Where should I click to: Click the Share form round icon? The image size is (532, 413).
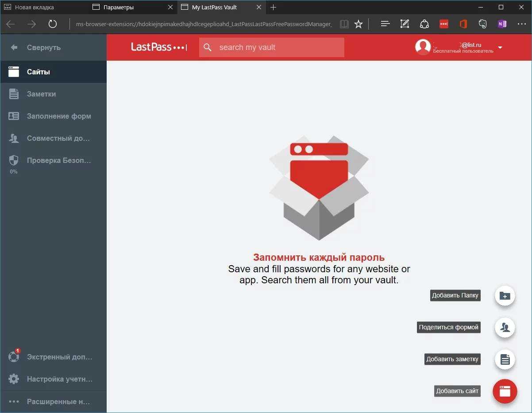coord(505,328)
